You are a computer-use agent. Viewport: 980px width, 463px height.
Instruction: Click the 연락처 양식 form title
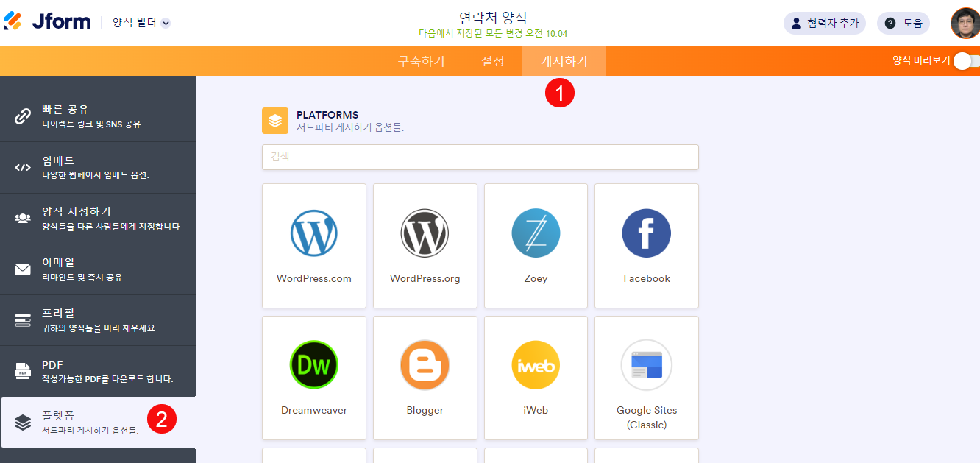coord(493,18)
